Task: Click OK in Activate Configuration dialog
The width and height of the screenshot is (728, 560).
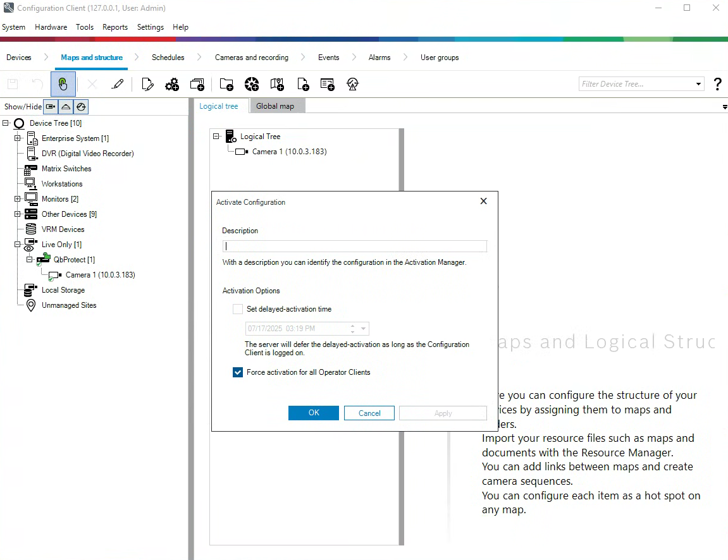Action: (314, 413)
